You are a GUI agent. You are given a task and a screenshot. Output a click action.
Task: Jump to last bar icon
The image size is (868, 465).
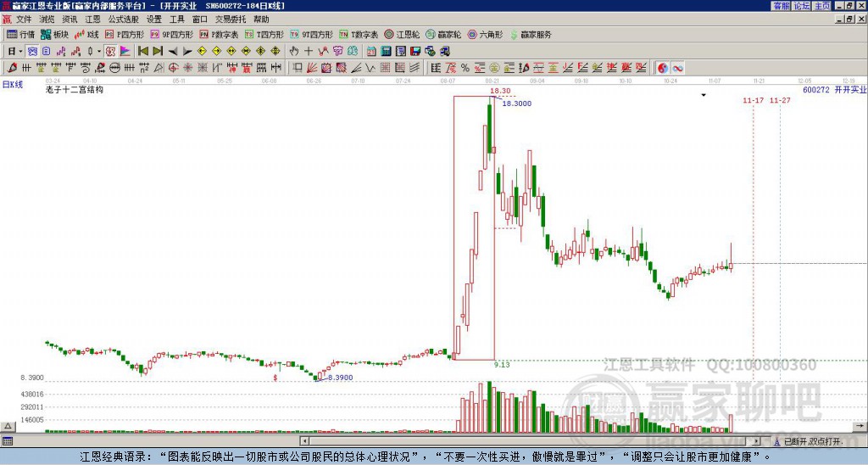158,51
